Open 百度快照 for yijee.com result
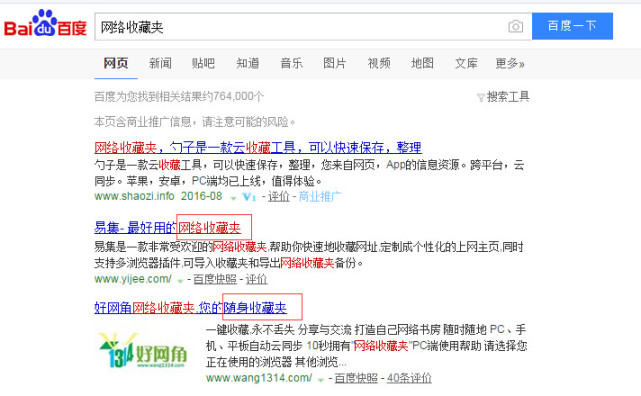Viewport: 641px width, 396px height. (215, 279)
